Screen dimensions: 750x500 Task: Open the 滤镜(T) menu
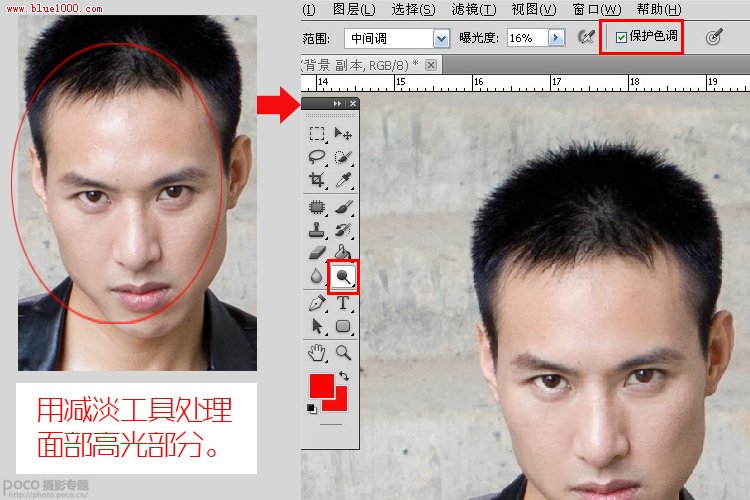click(x=474, y=9)
